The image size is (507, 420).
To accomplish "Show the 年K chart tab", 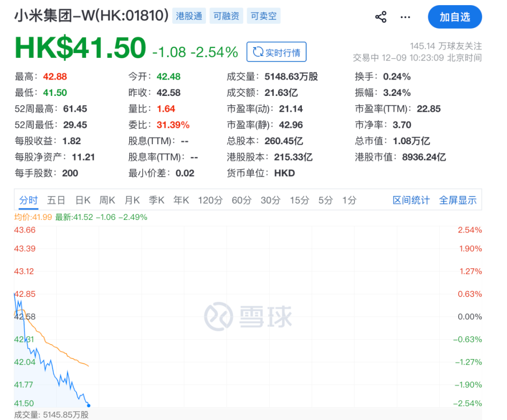I will click(181, 200).
